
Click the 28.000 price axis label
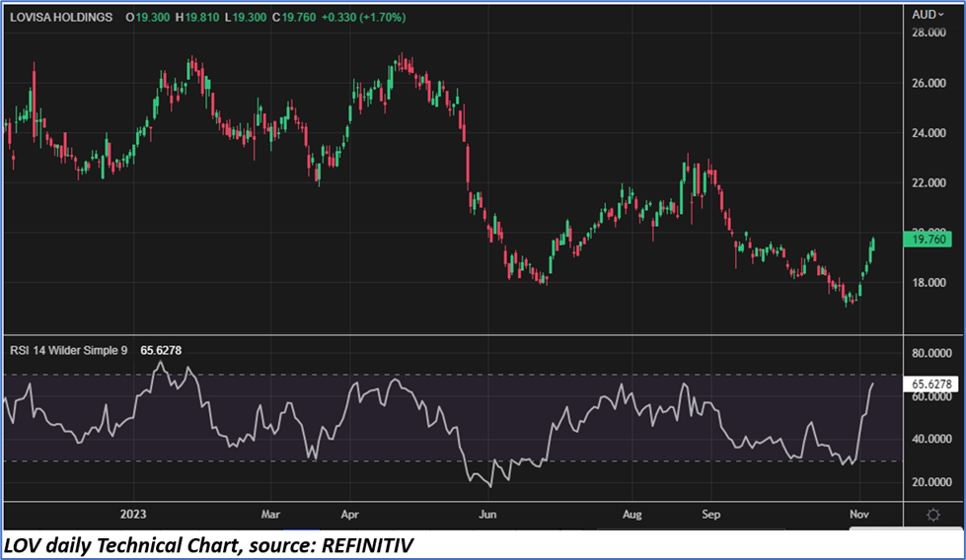tap(929, 33)
